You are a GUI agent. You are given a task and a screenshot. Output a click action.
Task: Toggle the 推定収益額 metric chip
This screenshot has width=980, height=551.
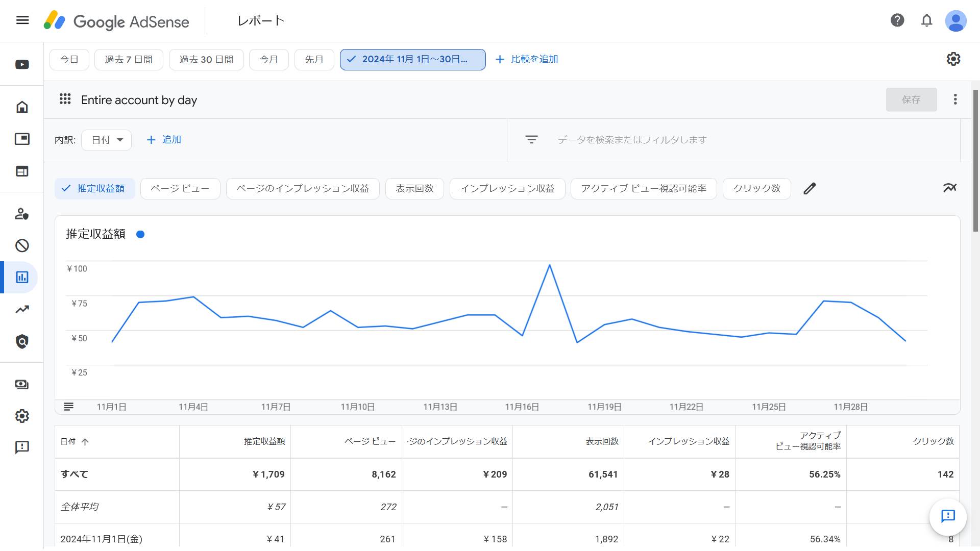pos(95,189)
